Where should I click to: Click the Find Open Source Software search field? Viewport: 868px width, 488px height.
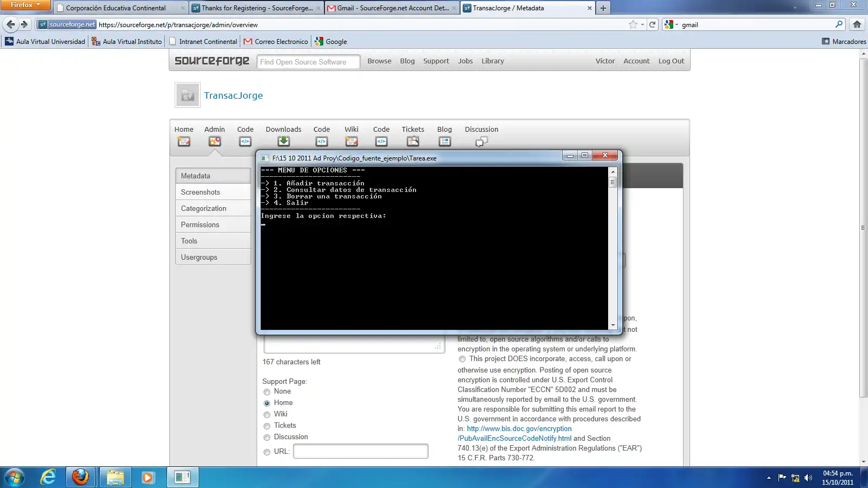(308, 62)
